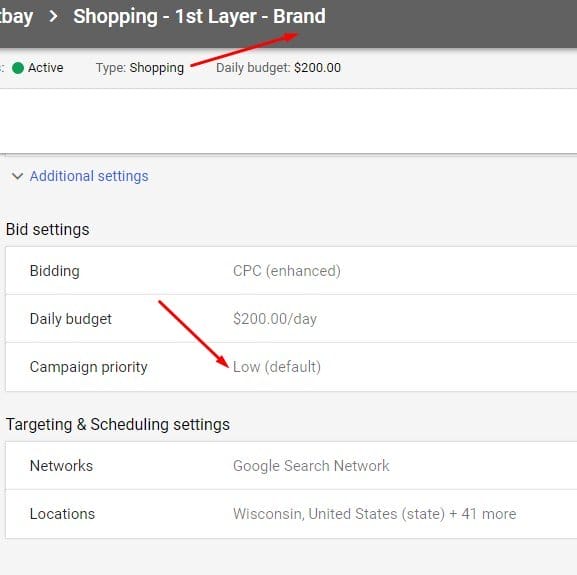
Task: Click the Active status text
Action: click(46, 68)
